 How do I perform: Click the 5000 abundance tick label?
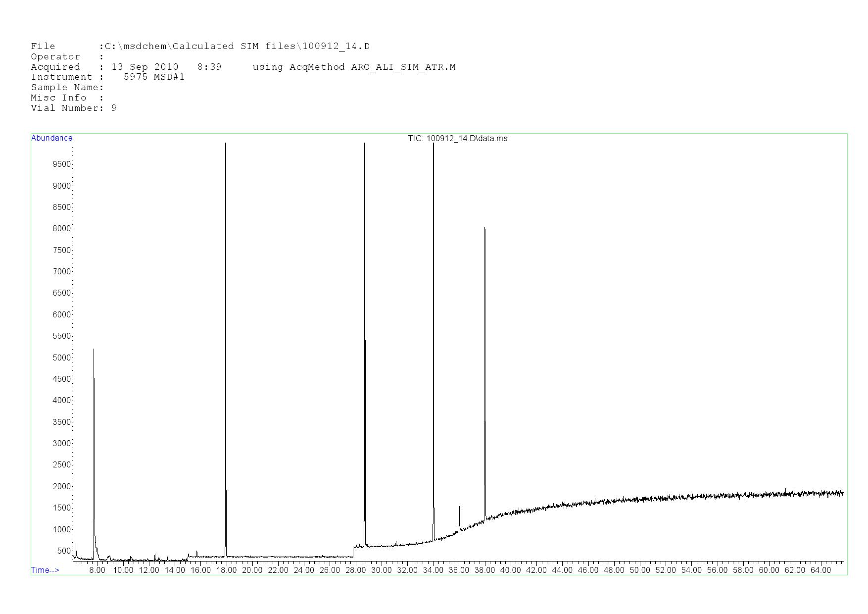[62, 358]
